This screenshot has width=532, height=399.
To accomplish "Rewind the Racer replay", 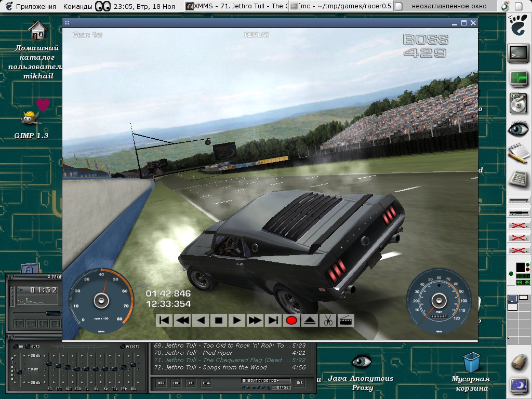I will (182, 321).
